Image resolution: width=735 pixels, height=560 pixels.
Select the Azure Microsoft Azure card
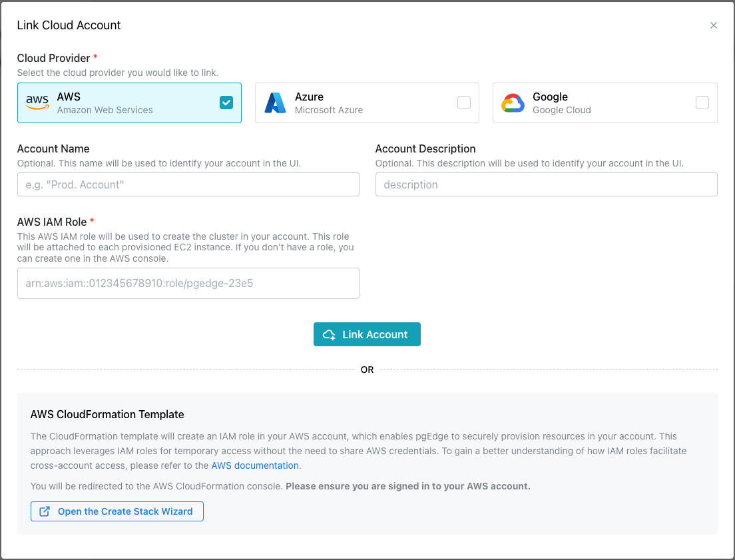[x=366, y=103]
